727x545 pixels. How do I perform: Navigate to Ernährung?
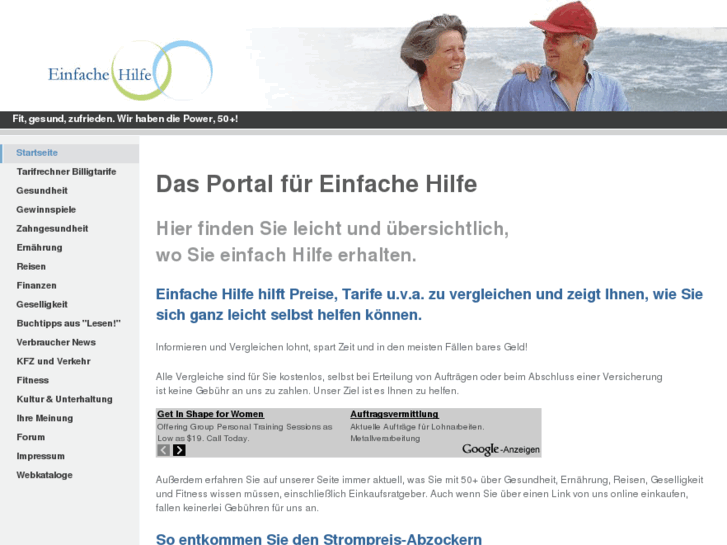tap(39, 248)
